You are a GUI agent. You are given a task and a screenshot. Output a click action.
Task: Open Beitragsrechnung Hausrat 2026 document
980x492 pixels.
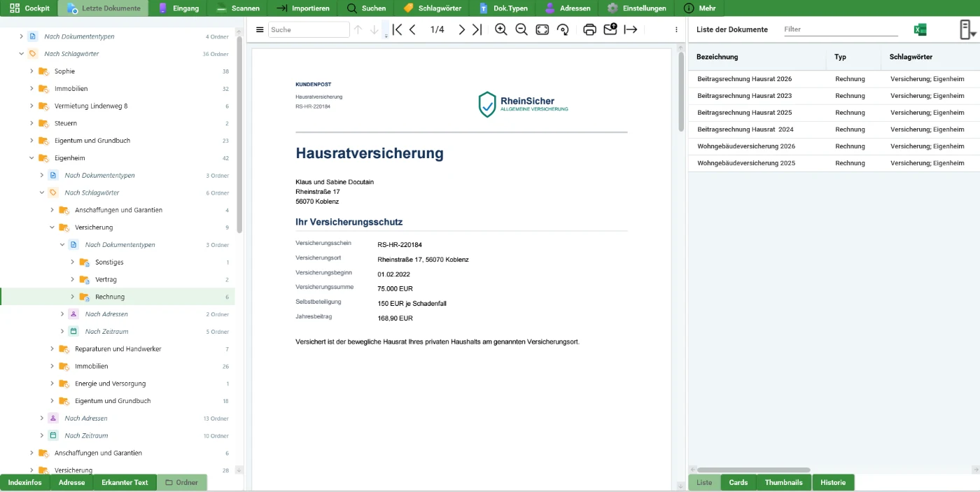[745, 79]
